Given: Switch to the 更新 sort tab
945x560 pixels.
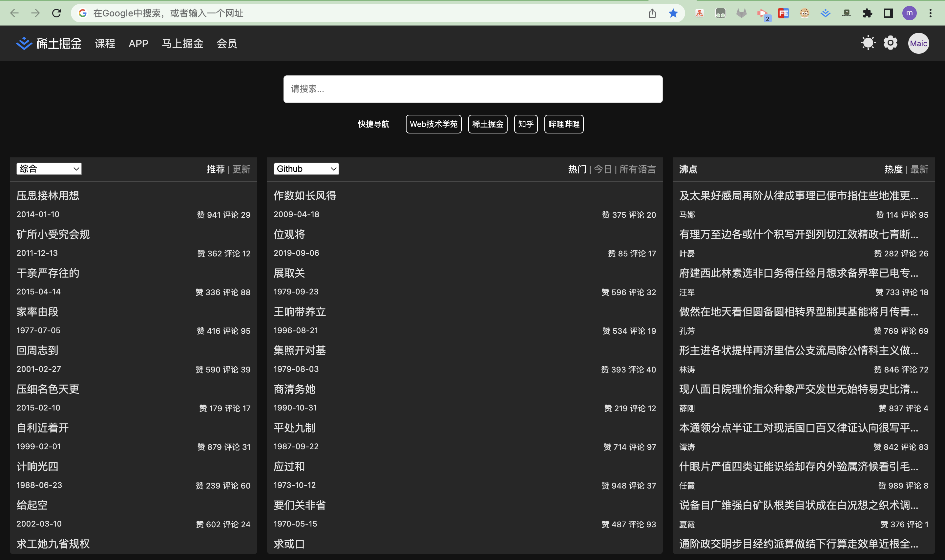Looking at the screenshot, I should pos(241,169).
